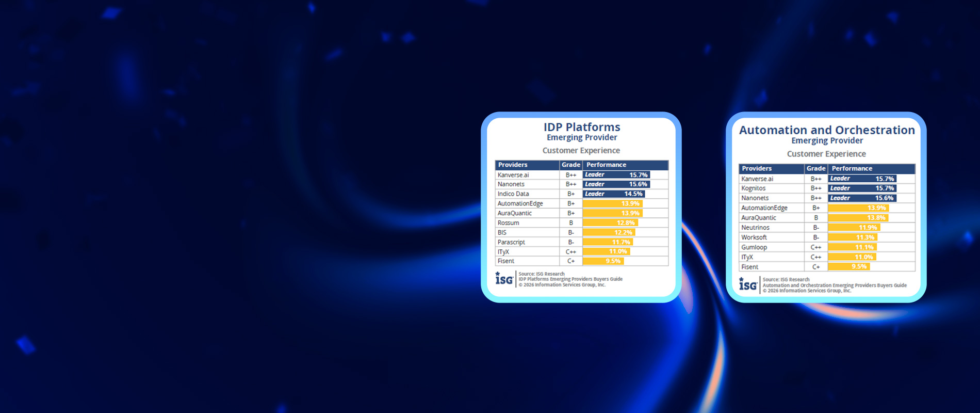The image size is (980, 413).
Task: Click the "Grade" column header in IDP Platforms table
Action: pos(571,165)
